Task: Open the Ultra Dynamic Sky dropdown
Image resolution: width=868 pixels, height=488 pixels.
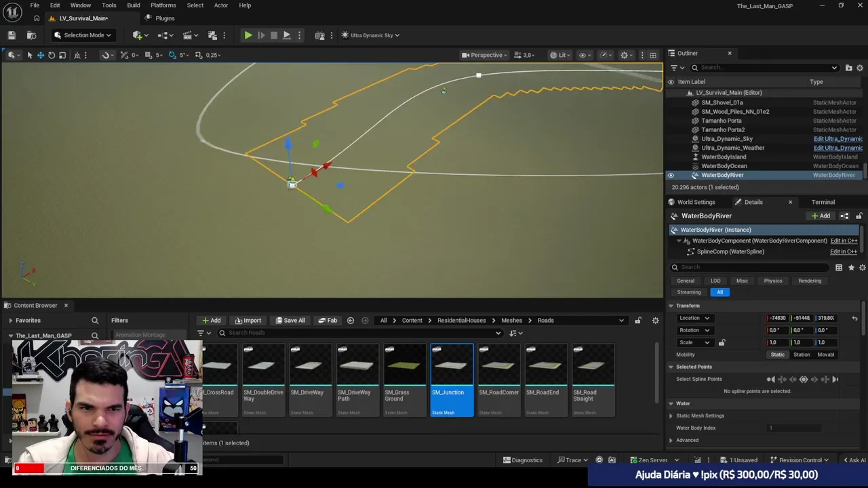Action: pyautogui.click(x=370, y=35)
